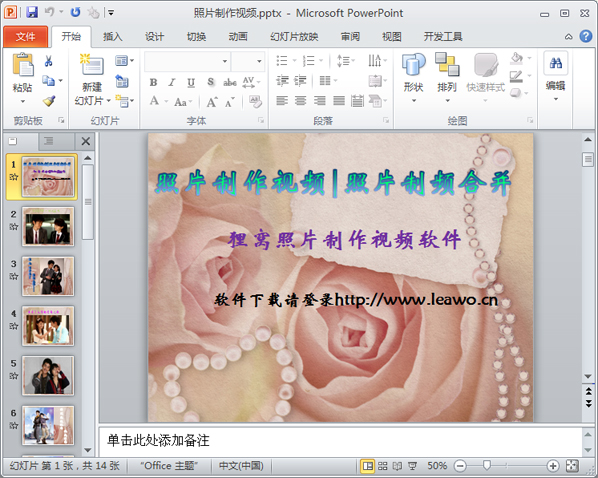Close the slide thumbnail pane
Viewport: 598px width, 478px height.
[x=86, y=141]
